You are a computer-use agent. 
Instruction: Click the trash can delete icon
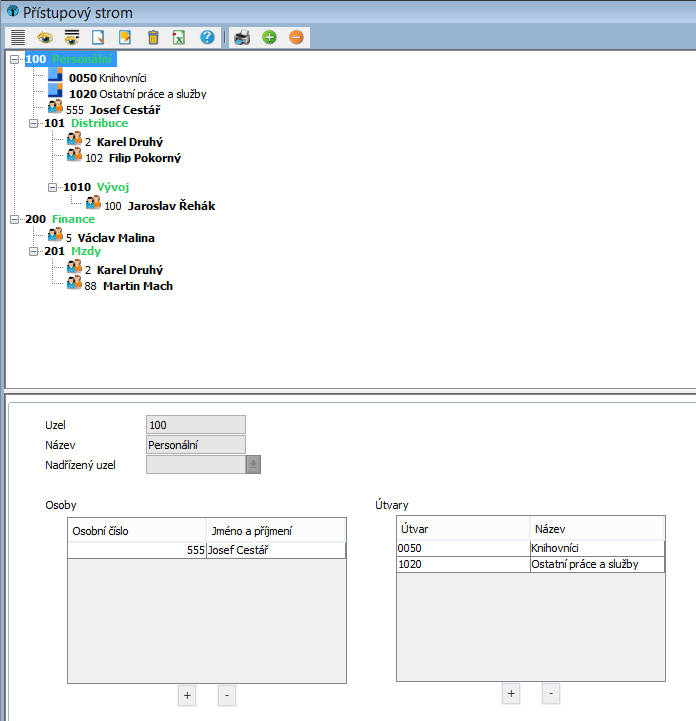pyautogui.click(x=153, y=37)
